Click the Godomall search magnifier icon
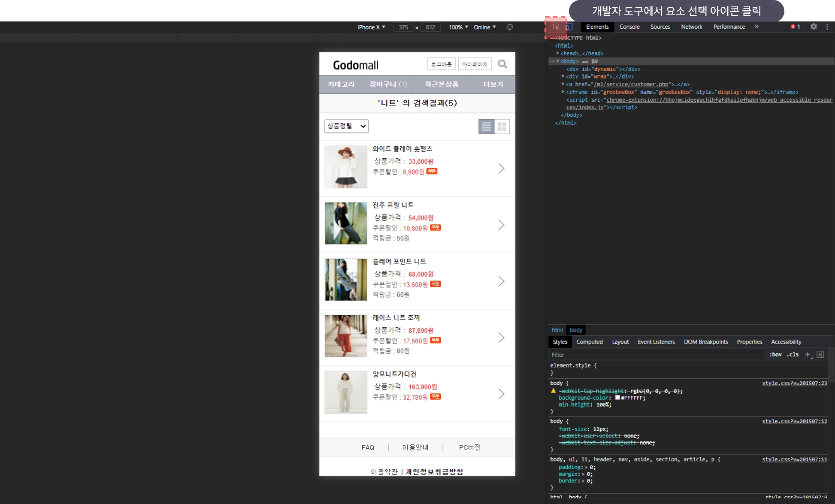This screenshot has height=504, width=835. click(x=502, y=64)
